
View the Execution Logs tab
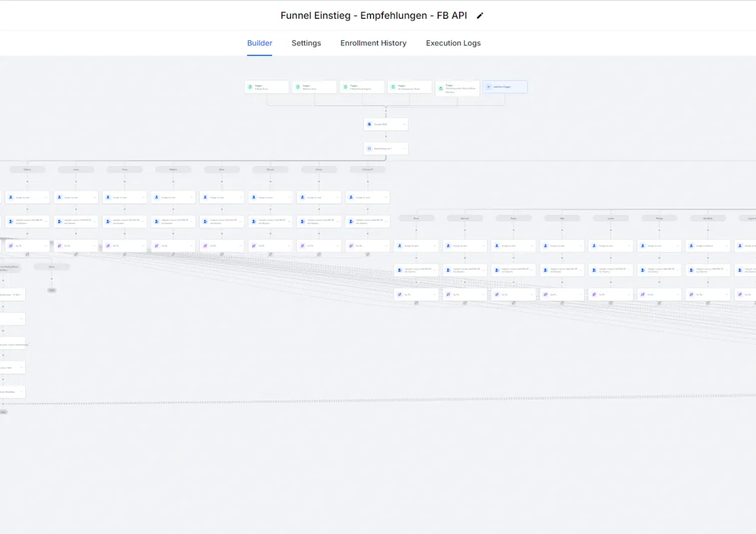point(453,43)
